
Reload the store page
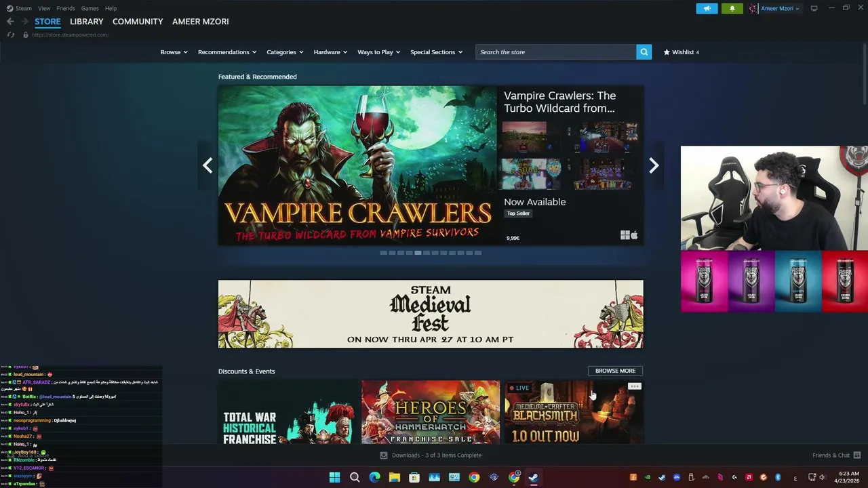click(11, 35)
